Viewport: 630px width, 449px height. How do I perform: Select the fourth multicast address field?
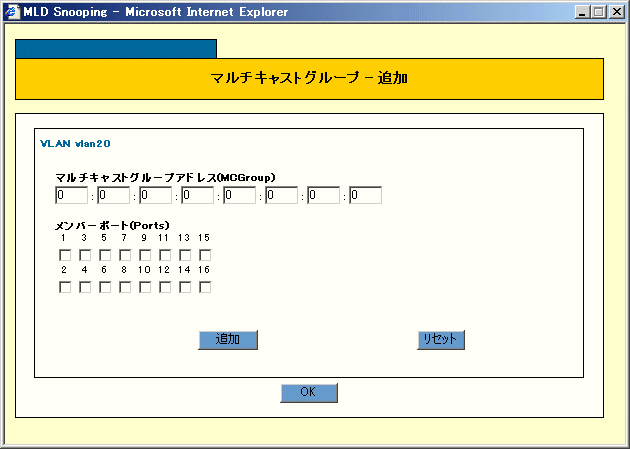coord(198,195)
